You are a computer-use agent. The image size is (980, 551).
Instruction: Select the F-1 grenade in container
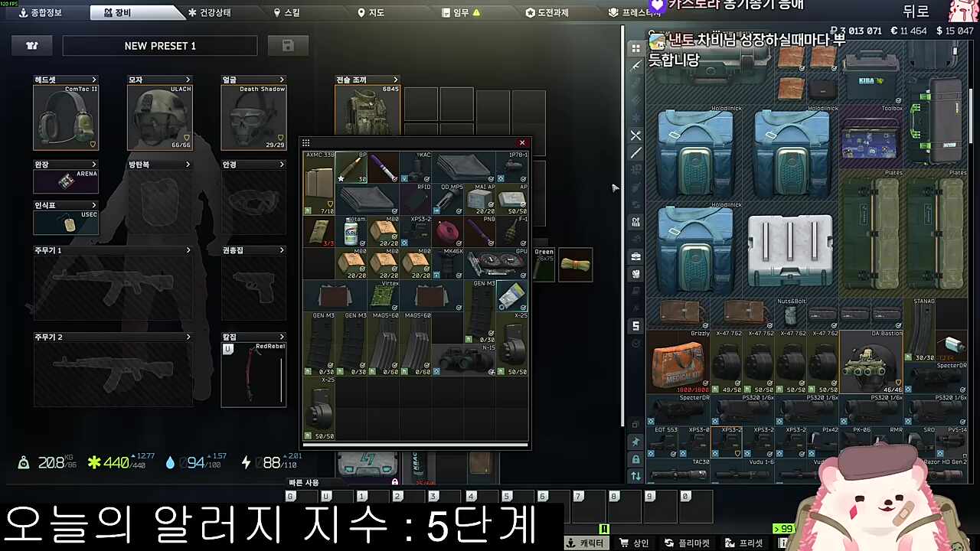512,231
